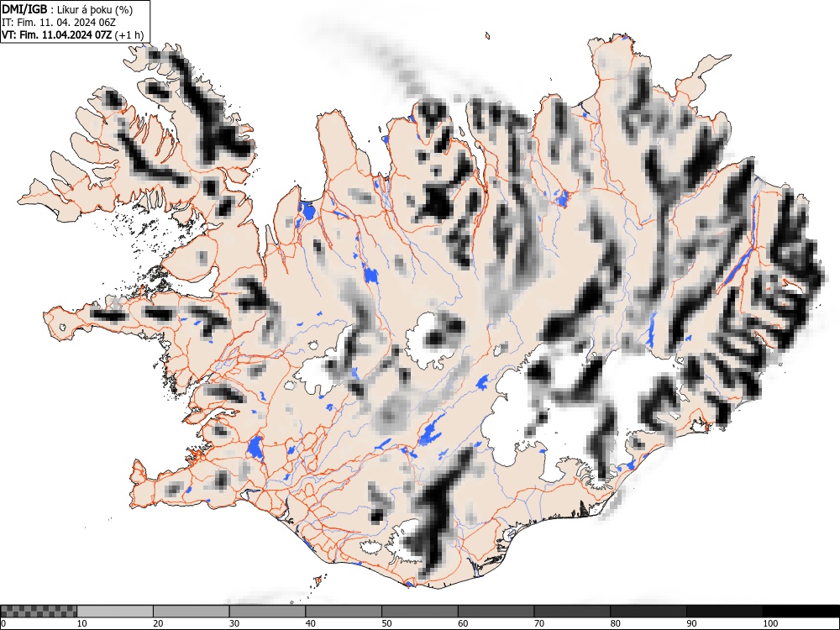
Task: Select the 40–50 percent grey swatch
Action: point(344,612)
